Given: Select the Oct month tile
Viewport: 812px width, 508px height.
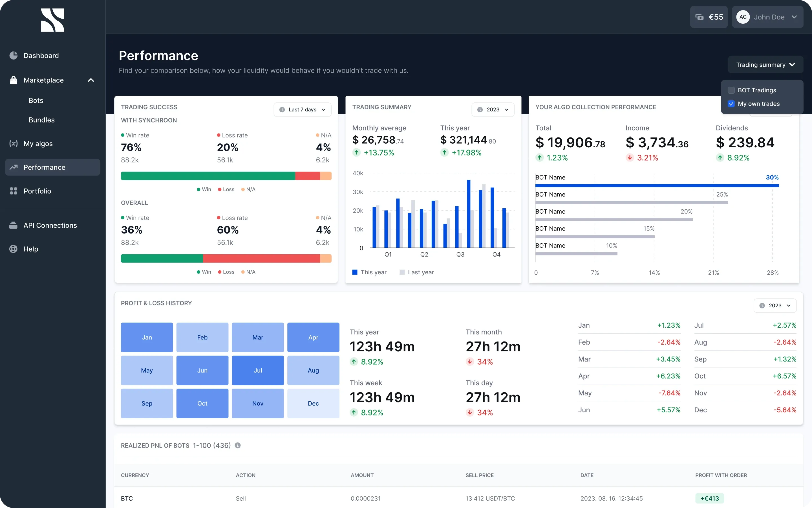Looking at the screenshot, I should (x=202, y=403).
